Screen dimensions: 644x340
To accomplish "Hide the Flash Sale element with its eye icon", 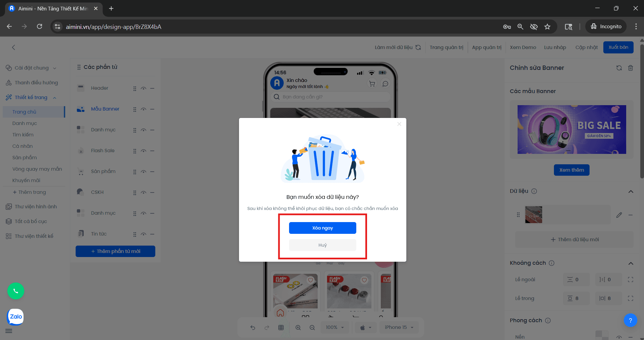I will click(144, 151).
